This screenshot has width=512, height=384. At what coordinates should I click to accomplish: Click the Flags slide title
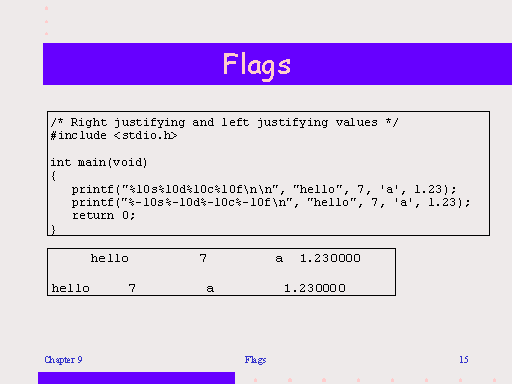pyautogui.click(x=256, y=66)
